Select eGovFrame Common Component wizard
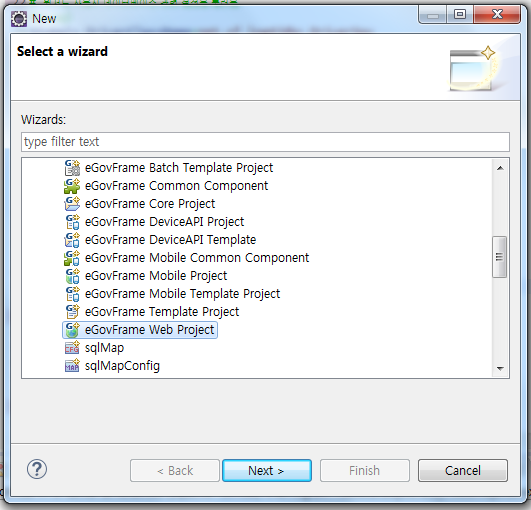The image size is (531, 510). pos(176,186)
